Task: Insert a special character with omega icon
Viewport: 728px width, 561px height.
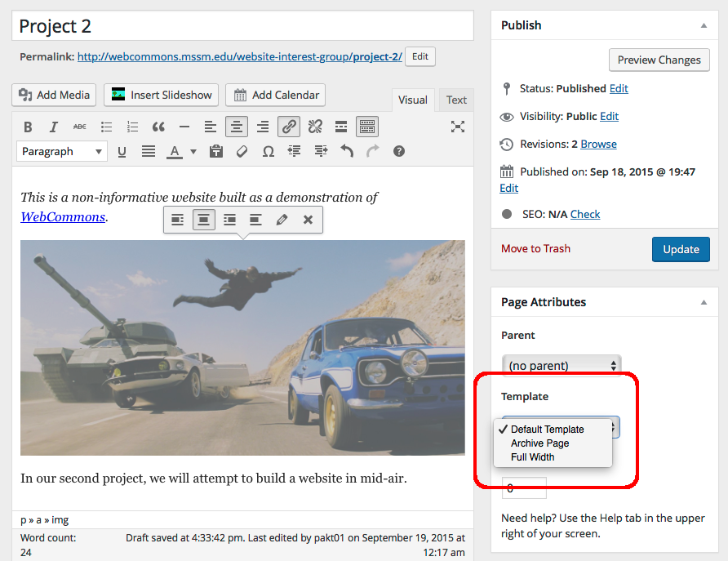Action: click(268, 151)
